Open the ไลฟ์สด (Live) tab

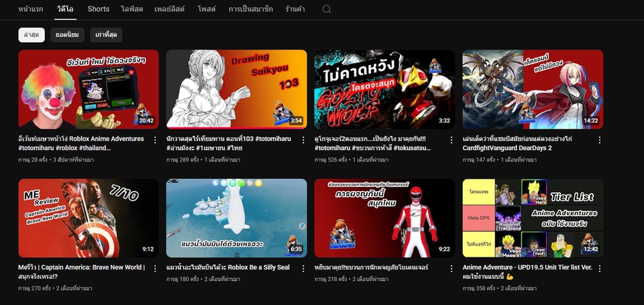point(132,9)
